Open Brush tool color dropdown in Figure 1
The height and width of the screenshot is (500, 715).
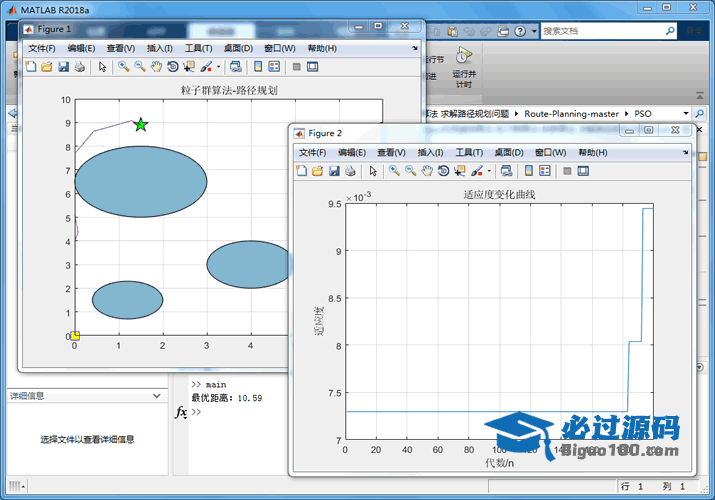click(218, 67)
